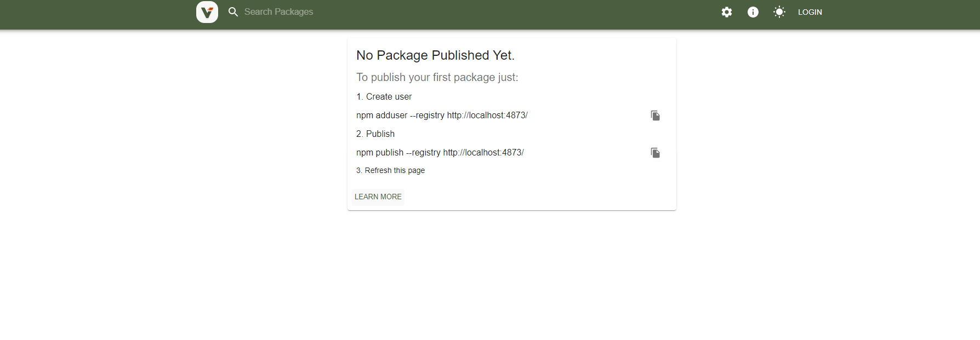Copy the npm publish command

click(x=656, y=153)
